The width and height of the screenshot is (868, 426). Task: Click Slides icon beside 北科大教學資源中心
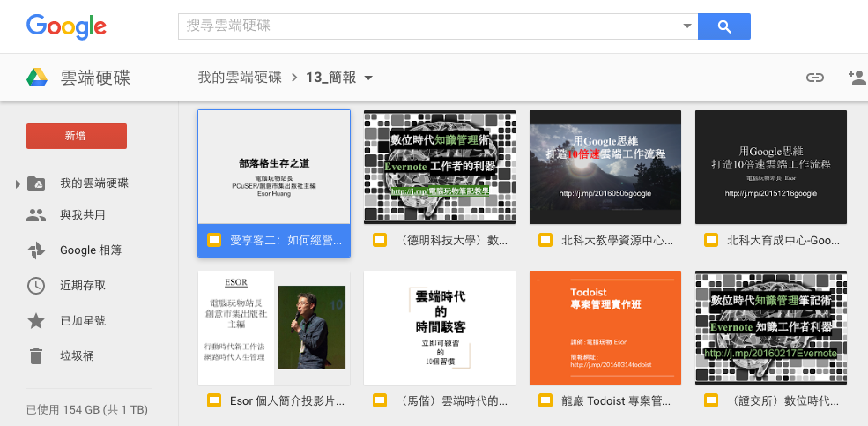coord(545,241)
